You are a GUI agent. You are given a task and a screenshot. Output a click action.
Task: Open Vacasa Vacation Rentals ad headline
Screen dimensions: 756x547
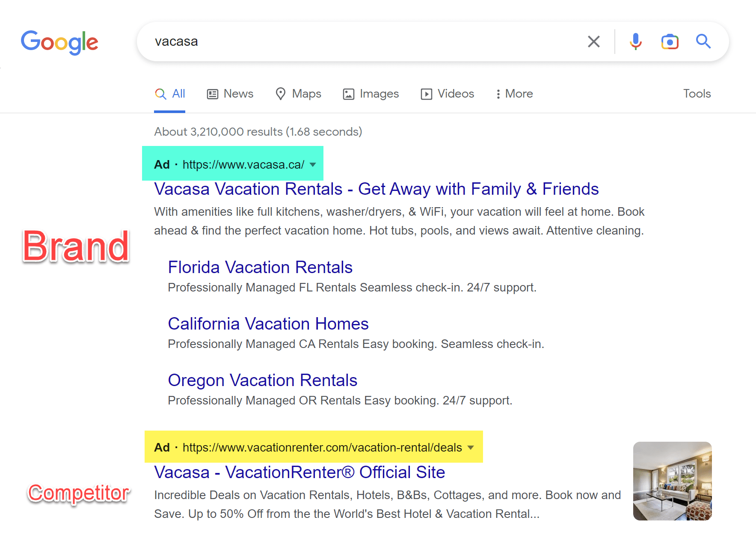377,189
